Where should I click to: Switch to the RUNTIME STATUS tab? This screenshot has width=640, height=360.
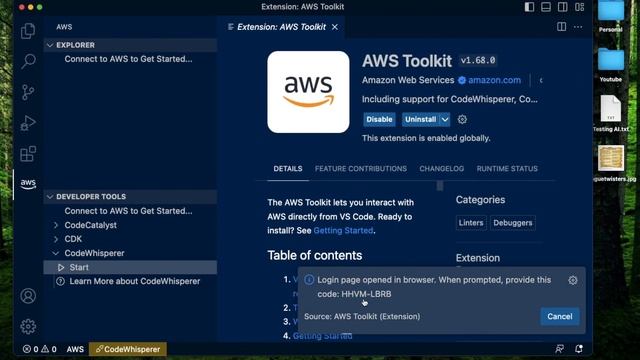point(507,169)
